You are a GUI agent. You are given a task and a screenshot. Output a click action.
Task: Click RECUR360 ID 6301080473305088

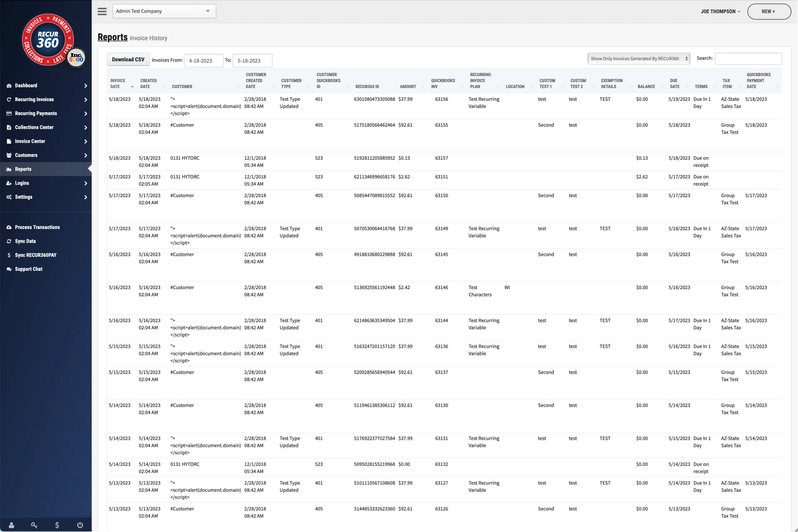click(375, 99)
